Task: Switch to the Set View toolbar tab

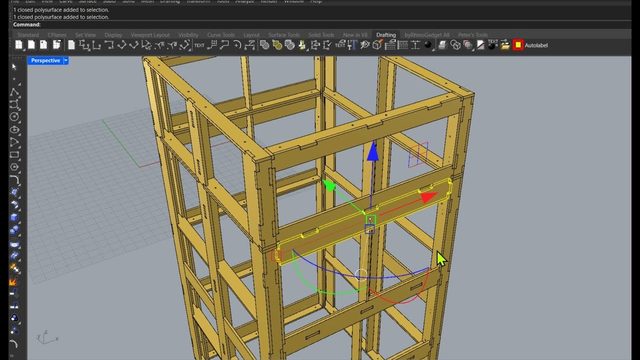Action: [x=85, y=35]
